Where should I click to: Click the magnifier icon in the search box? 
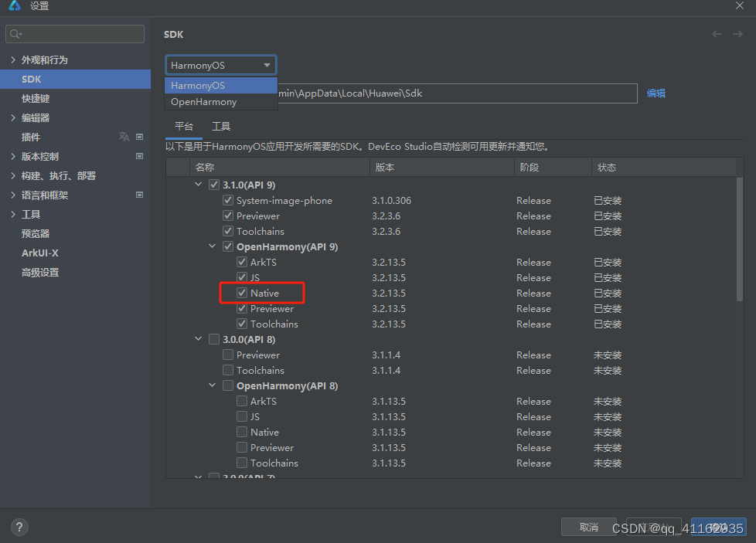15,34
